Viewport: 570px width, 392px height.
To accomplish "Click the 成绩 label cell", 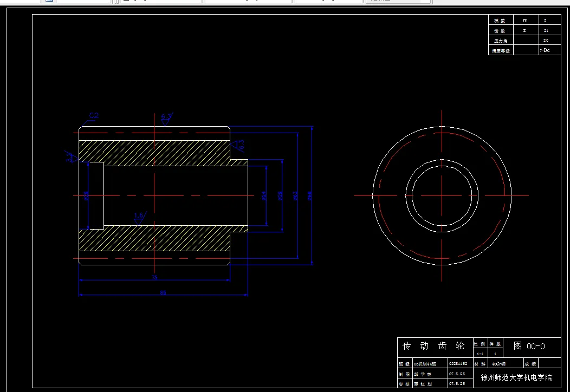I will coord(530,364).
